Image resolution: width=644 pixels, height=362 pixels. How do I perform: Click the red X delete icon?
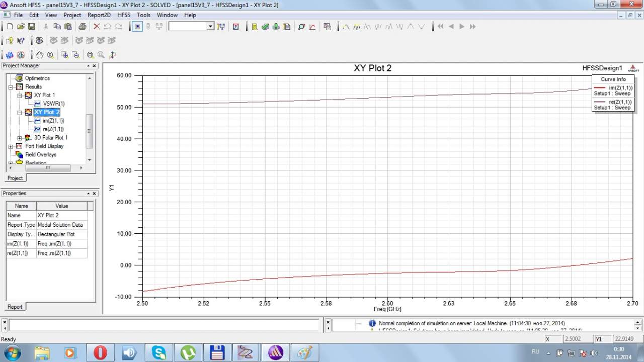[97, 27]
